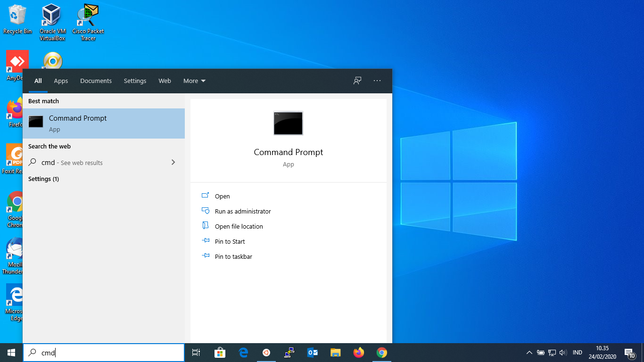
Task: Select the Firefox desktop shortcut
Action: [15, 113]
